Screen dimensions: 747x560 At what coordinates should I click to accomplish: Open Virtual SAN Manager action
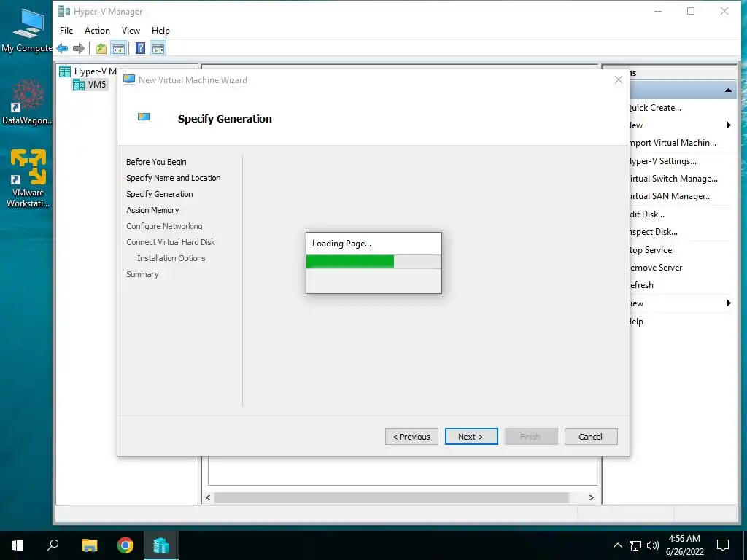point(671,196)
